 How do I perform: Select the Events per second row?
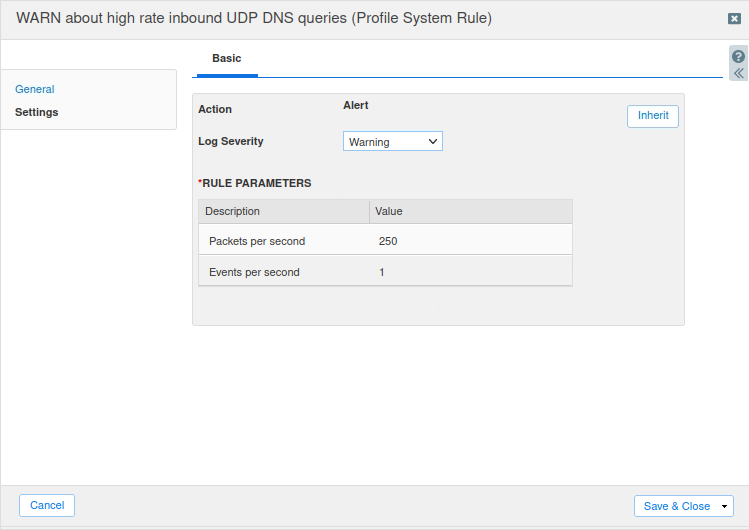(x=254, y=272)
